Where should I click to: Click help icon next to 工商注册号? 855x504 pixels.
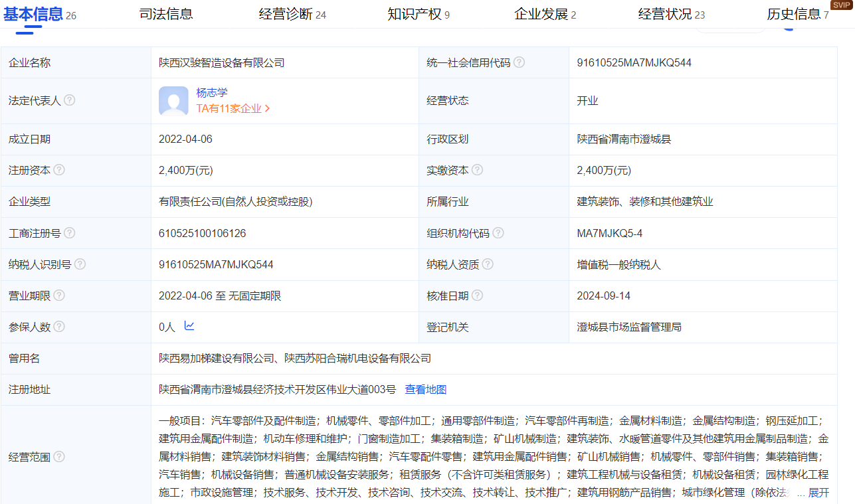70,233
